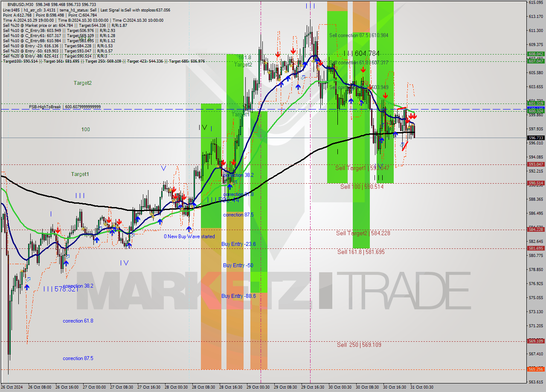This screenshot has width=546, height=392.
Task: Click the 'Sell Target2 | 584.228' label
Action: coord(363,233)
